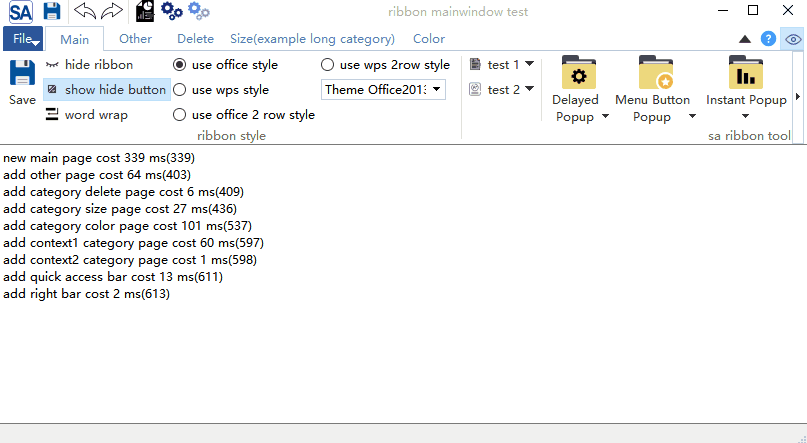The width and height of the screenshot is (807, 443).
Task: Click the hide ribbon button
Action: (89, 65)
